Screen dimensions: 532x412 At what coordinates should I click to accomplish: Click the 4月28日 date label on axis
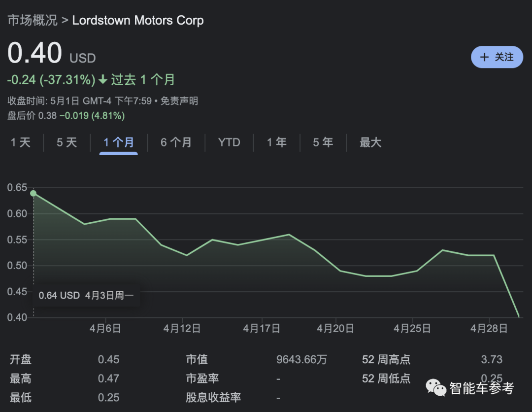click(x=489, y=329)
